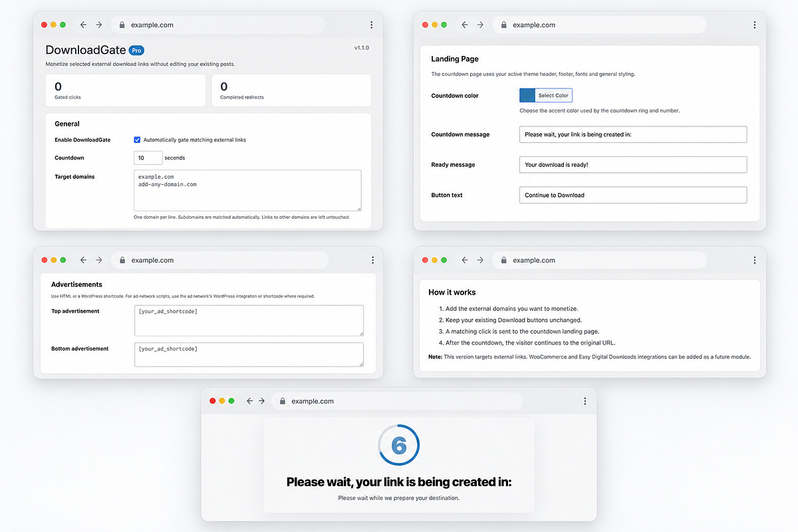Image resolution: width=798 pixels, height=532 pixels.
Task: Click address bar in Advertisements window
Action: pos(219,260)
